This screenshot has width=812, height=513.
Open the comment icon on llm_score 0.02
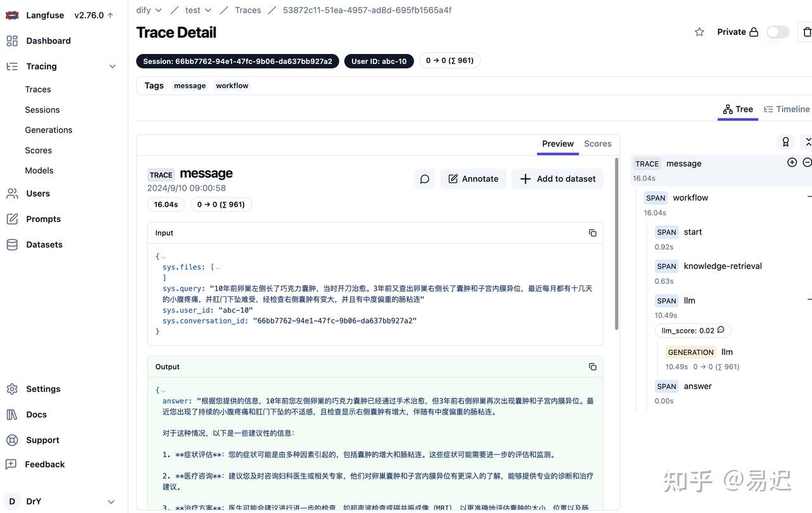[x=721, y=330]
